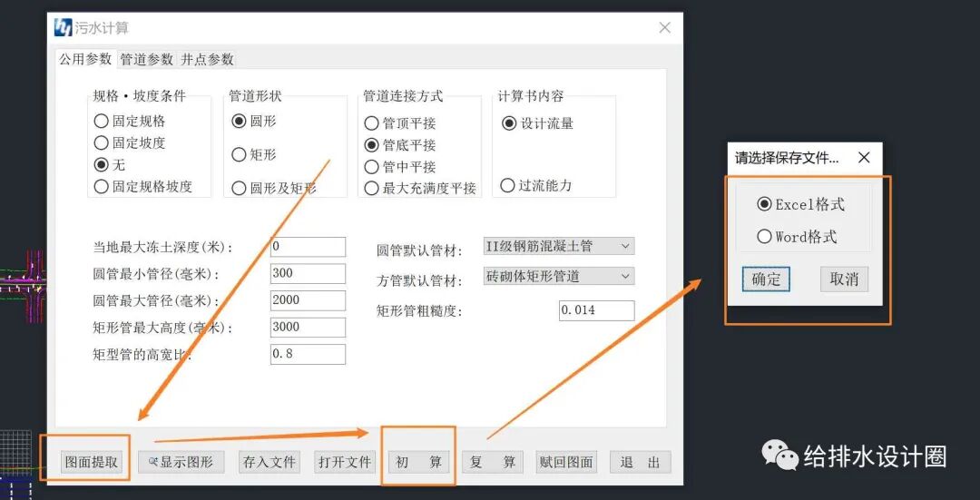Close the 请选择保存文件 dialog

click(864, 158)
